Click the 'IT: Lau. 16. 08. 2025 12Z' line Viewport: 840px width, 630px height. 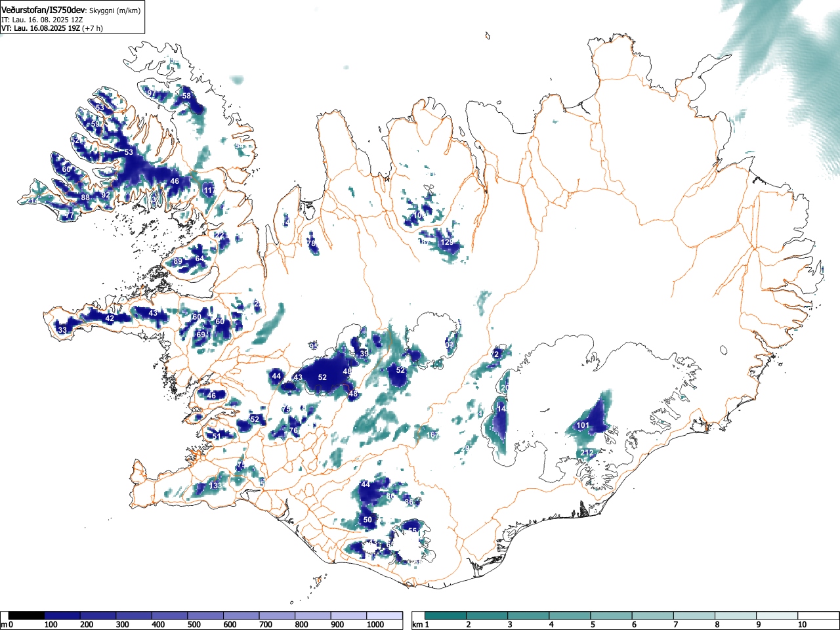(42, 20)
